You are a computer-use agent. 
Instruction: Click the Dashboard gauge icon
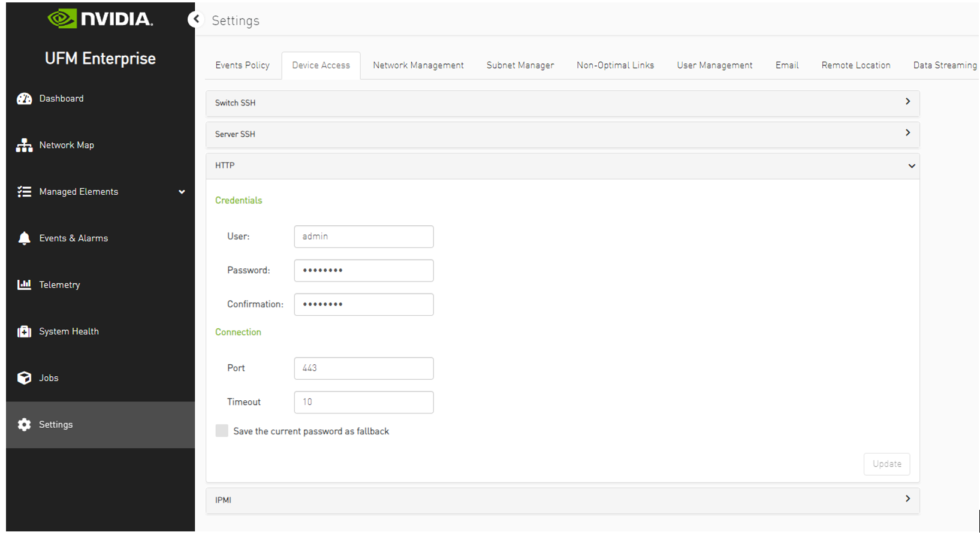tap(24, 99)
